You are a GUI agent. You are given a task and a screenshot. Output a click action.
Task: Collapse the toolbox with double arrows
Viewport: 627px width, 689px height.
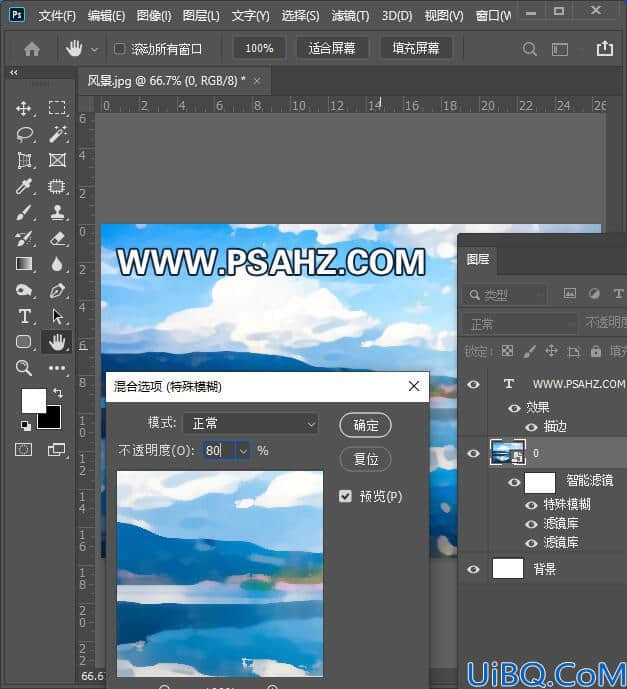tap(14, 73)
